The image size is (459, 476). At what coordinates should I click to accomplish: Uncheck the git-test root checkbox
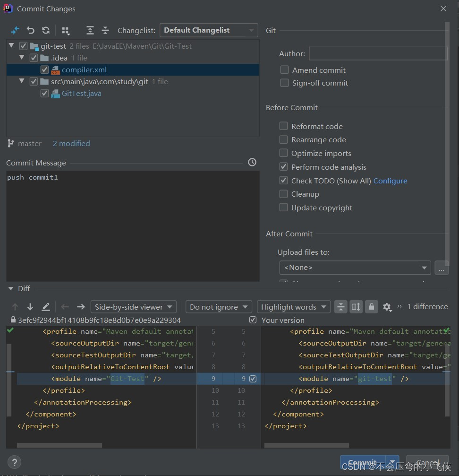tap(23, 46)
